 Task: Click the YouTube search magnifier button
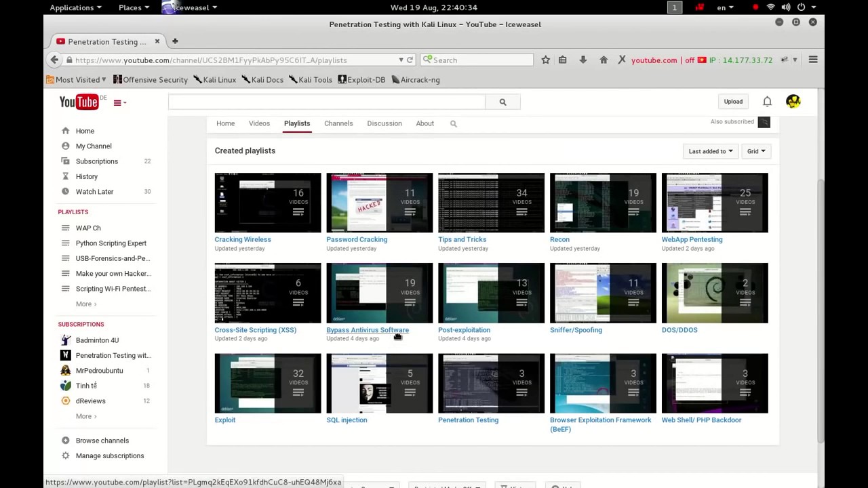pyautogui.click(x=502, y=102)
